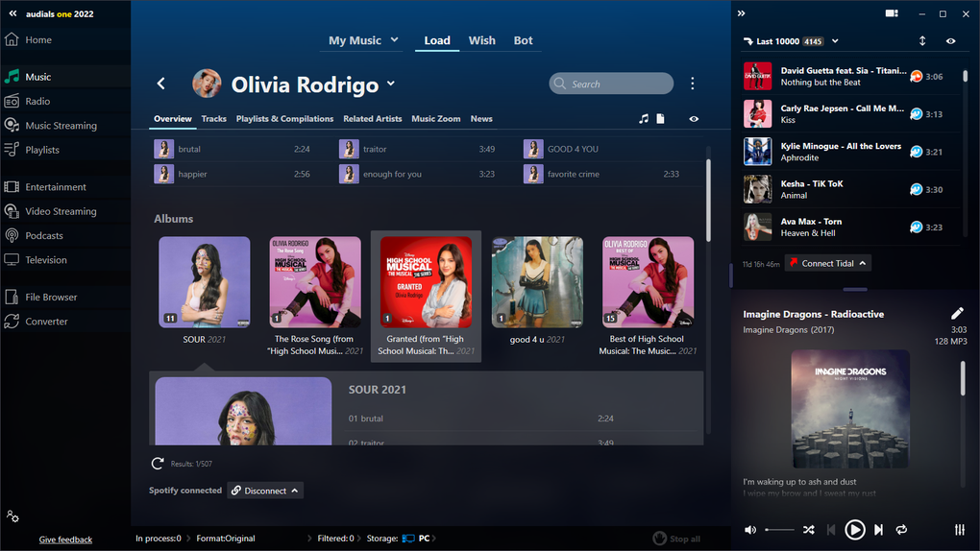Image resolution: width=980 pixels, height=551 pixels.
Task: Click the file document view icon
Action: pos(660,119)
